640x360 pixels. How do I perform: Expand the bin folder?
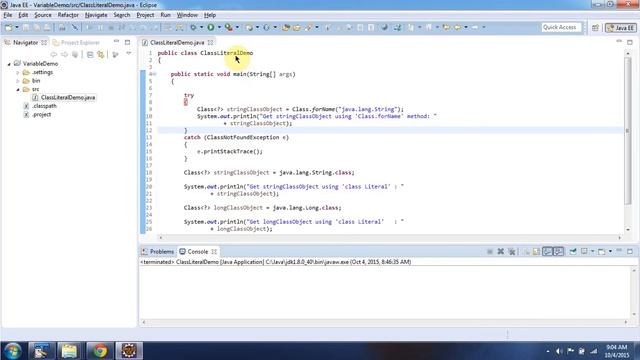pos(18,81)
